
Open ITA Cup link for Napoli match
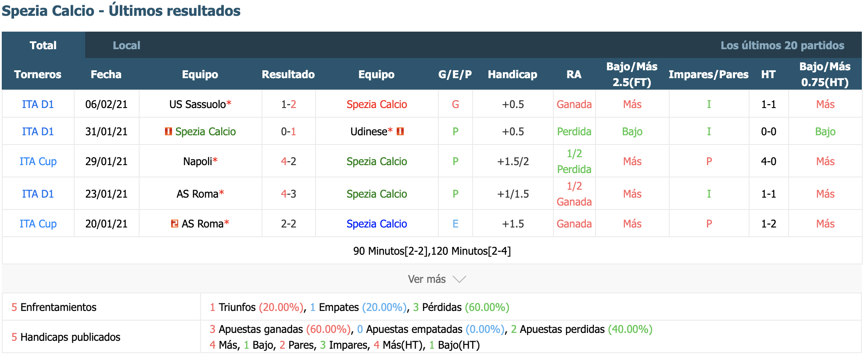[38, 161]
